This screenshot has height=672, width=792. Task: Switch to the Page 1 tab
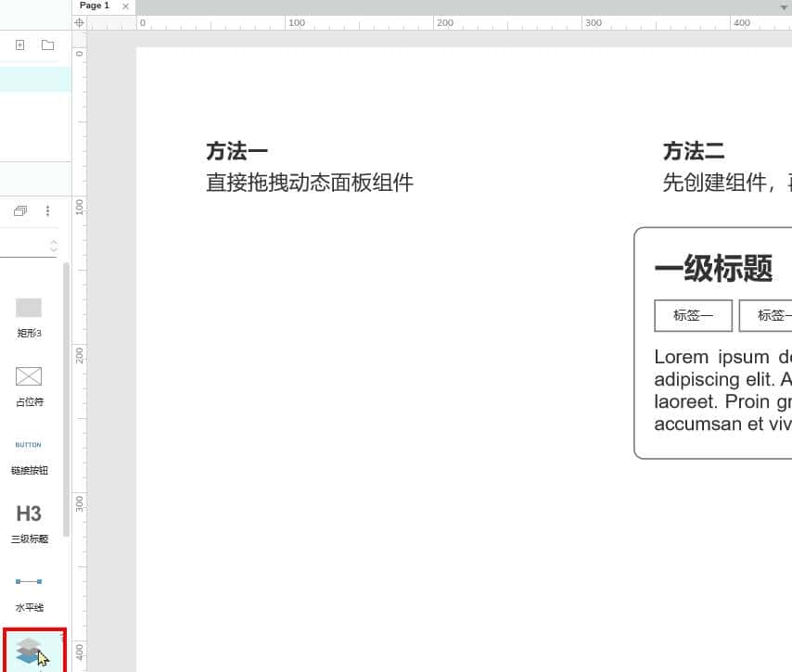click(x=93, y=6)
